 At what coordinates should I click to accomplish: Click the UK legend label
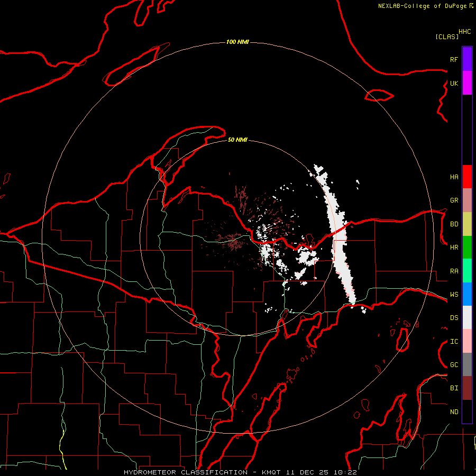click(454, 83)
